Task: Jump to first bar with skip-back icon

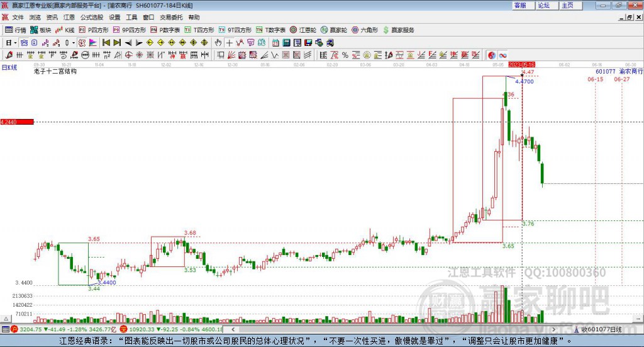Action: [106, 43]
